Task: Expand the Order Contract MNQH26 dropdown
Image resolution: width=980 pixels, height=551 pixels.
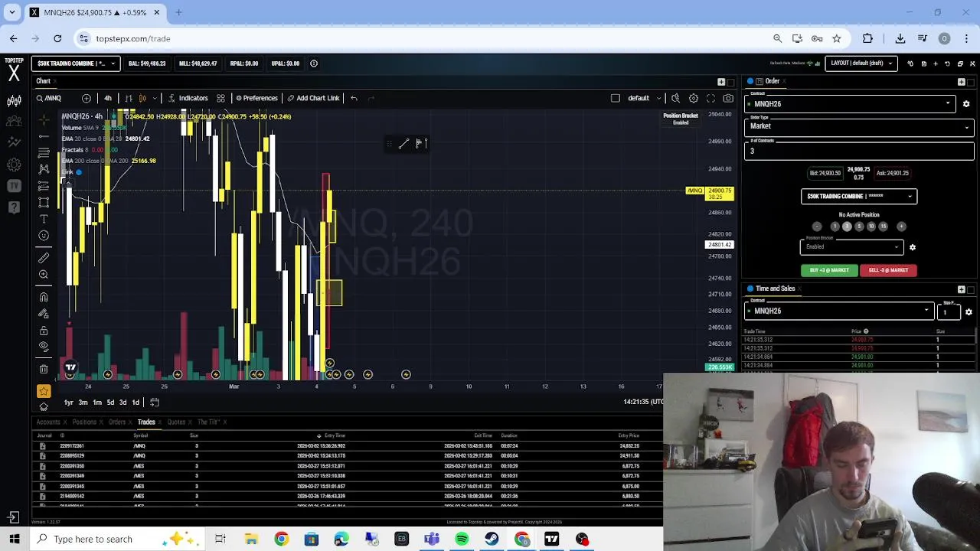Action: click(x=850, y=104)
